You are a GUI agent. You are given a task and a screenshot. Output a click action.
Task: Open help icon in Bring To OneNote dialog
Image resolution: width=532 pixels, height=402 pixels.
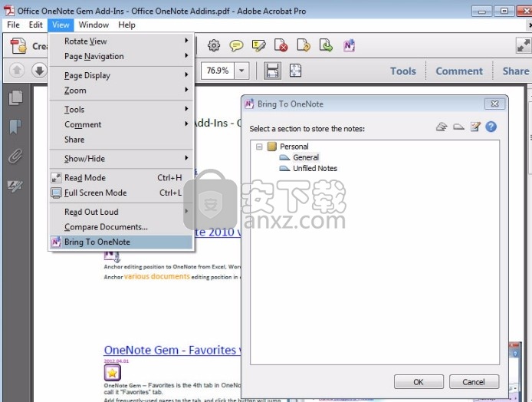tap(491, 127)
